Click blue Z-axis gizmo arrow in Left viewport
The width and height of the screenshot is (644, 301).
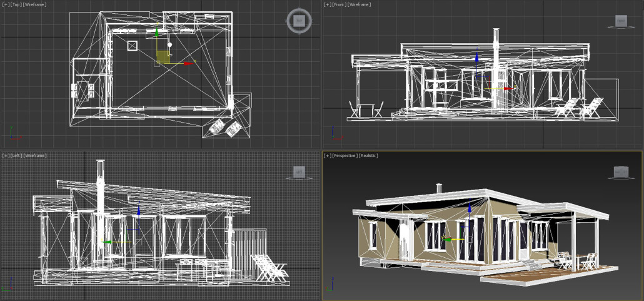click(x=139, y=210)
